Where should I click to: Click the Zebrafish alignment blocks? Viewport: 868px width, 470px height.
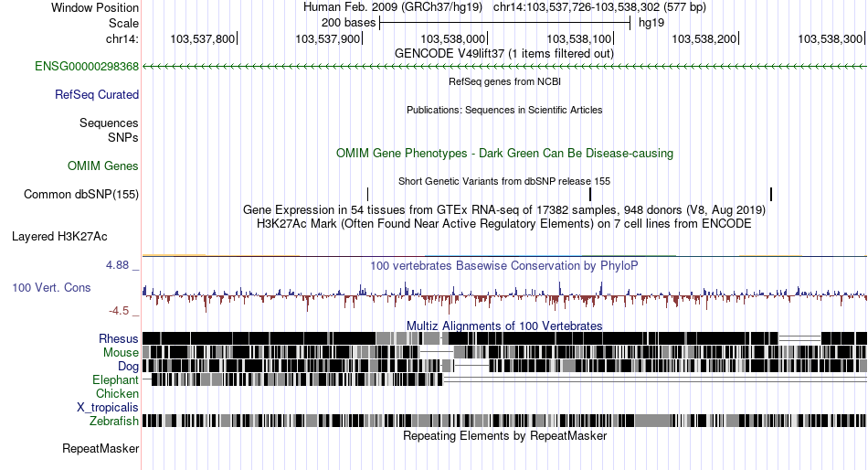point(504,421)
